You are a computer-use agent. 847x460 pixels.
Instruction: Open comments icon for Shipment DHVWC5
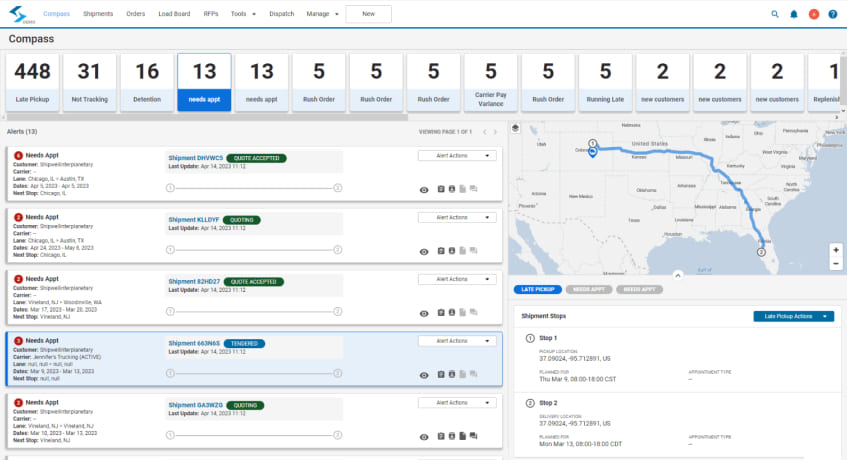(x=474, y=189)
